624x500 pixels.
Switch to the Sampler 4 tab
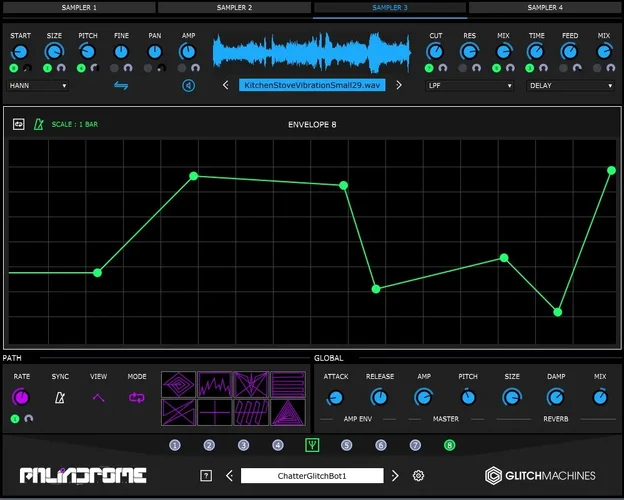545,8
